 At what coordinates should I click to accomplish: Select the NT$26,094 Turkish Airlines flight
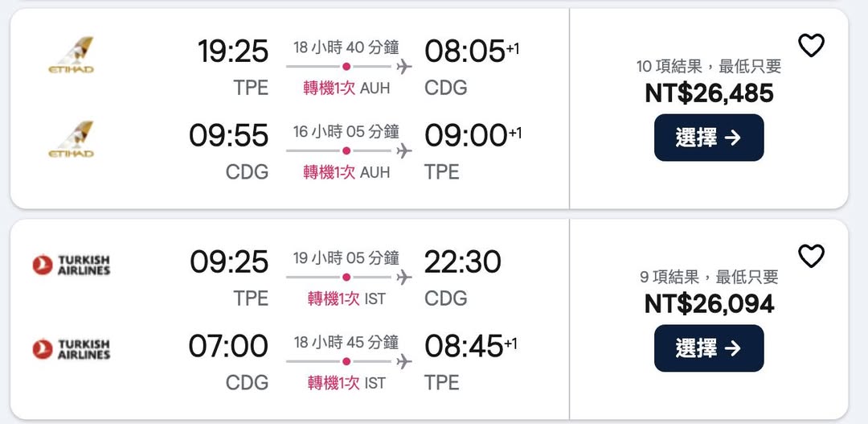708,348
